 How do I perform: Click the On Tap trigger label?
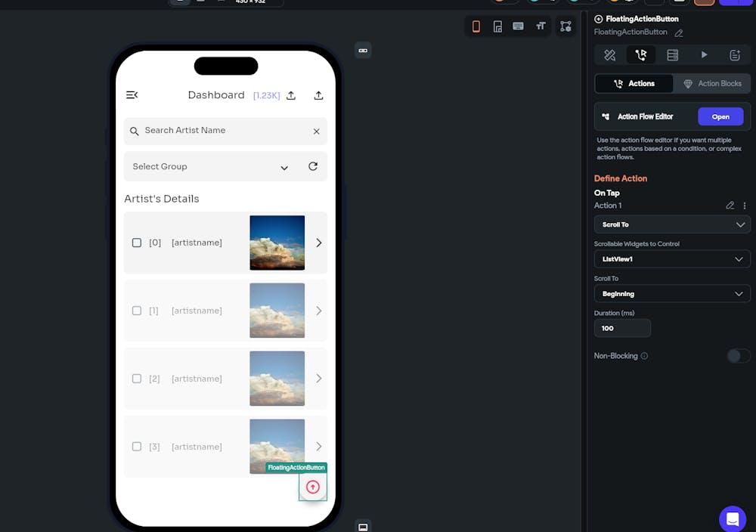click(x=606, y=193)
